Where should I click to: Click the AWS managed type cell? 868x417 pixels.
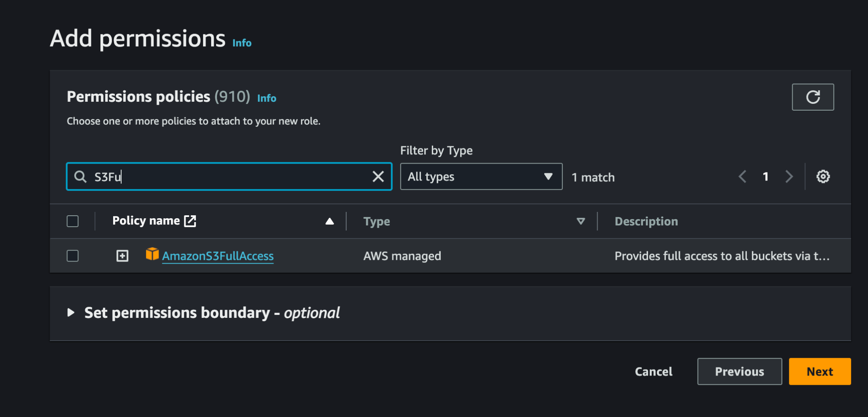tap(402, 256)
